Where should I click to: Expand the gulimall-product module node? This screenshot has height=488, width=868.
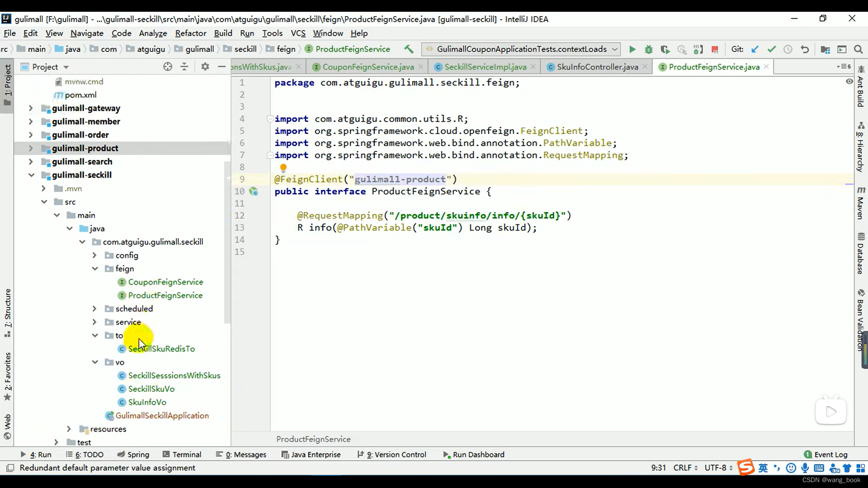point(31,148)
